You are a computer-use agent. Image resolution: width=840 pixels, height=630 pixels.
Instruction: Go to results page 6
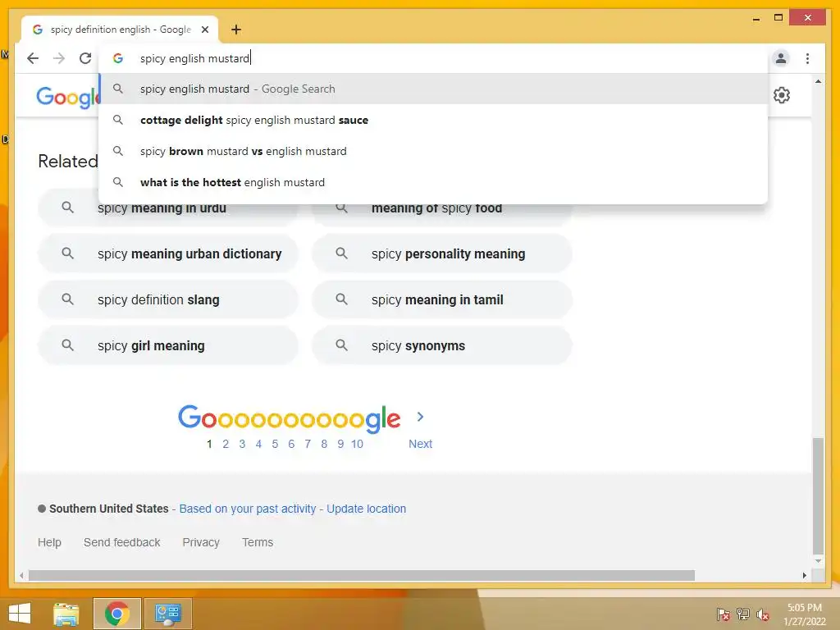point(291,444)
